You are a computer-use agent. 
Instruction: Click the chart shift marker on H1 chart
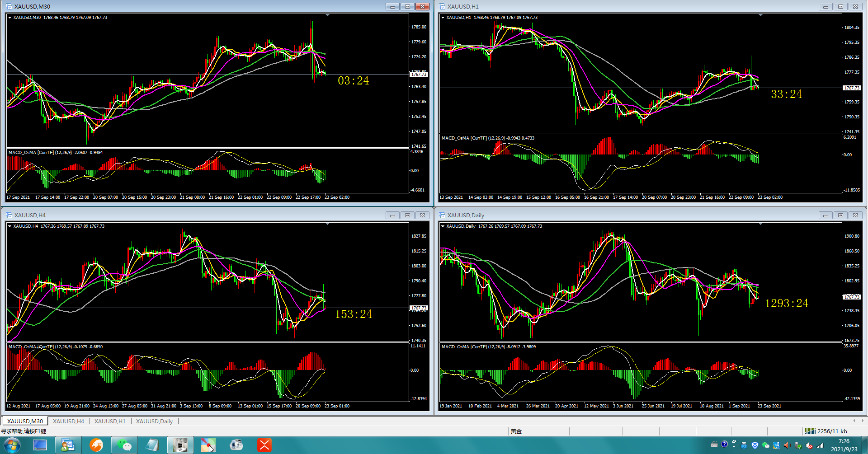(760, 15)
